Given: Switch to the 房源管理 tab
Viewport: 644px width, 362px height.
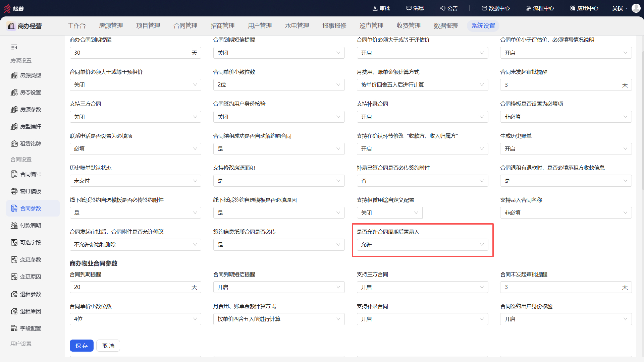Looking at the screenshot, I should [x=111, y=26].
